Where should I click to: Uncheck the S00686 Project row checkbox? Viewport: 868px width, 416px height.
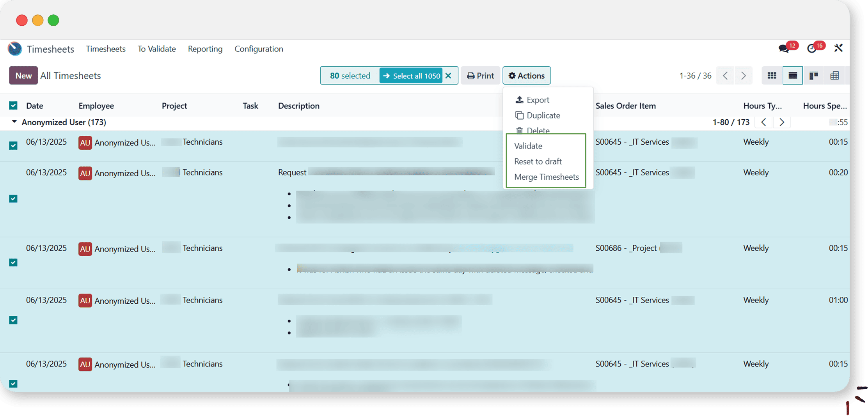pos(13,262)
